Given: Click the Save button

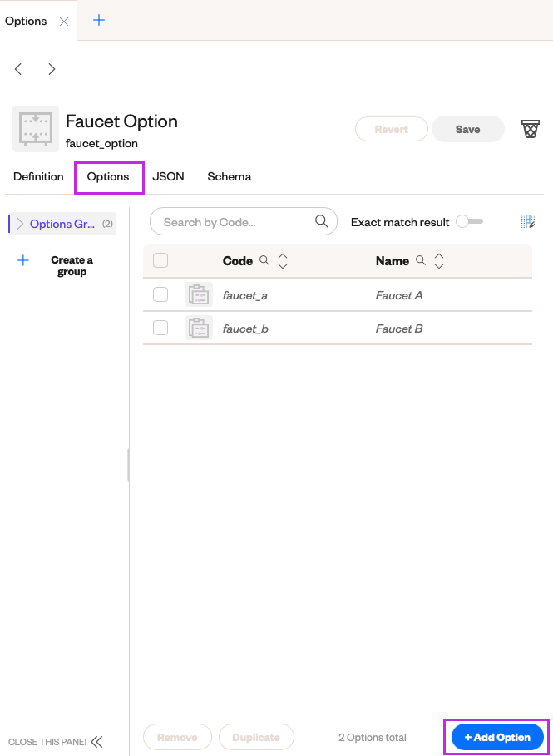Looking at the screenshot, I should tap(467, 129).
